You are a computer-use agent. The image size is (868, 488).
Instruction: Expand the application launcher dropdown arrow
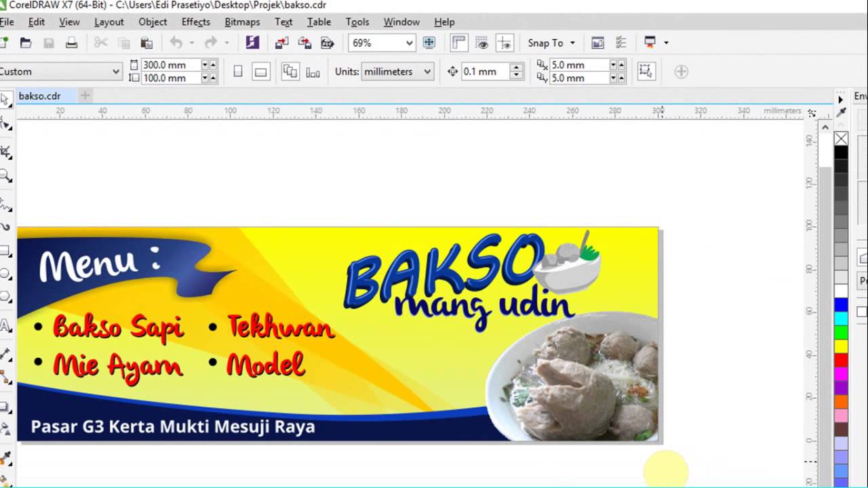click(x=666, y=43)
